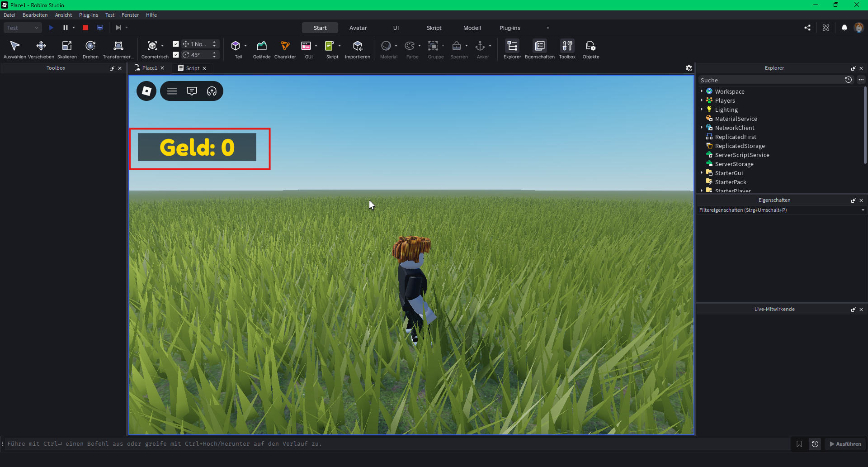The width and height of the screenshot is (868, 467).
Task: Click the command bar input field
Action: pyautogui.click(x=398, y=444)
